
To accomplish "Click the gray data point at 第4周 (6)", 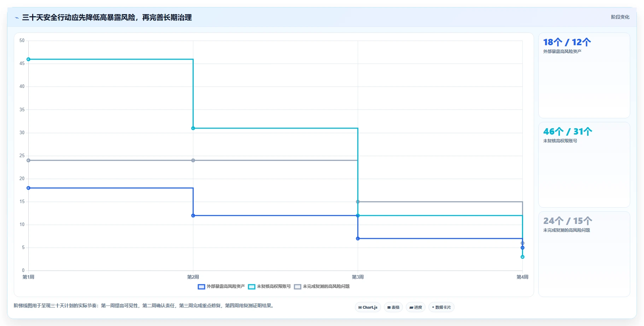I will tap(522, 243).
